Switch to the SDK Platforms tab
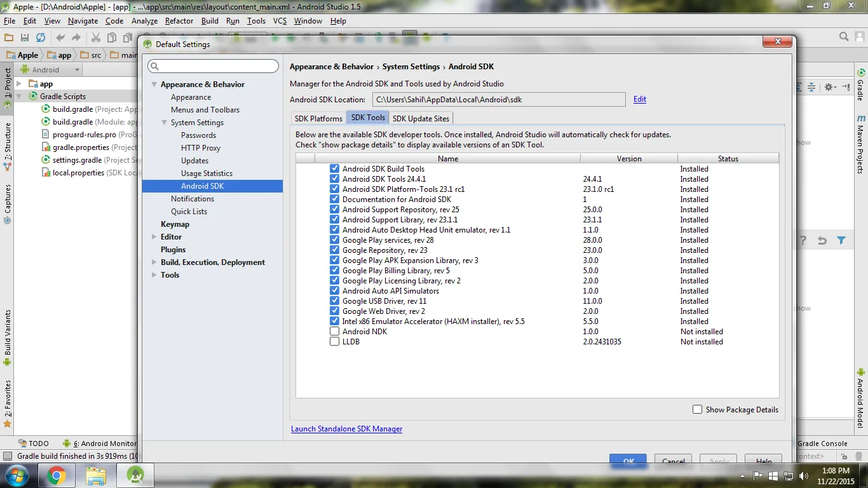 pyautogui.click(x=318, y=119)
